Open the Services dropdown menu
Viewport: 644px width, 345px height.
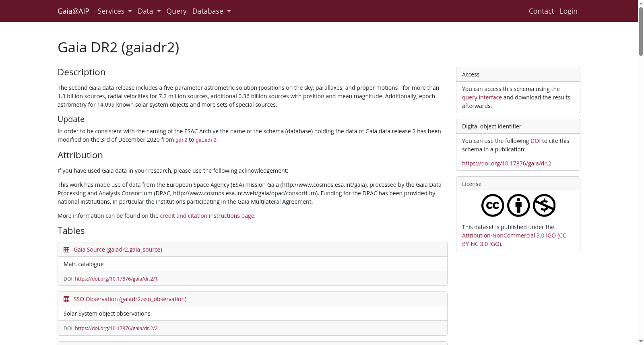tap(115, 11)
